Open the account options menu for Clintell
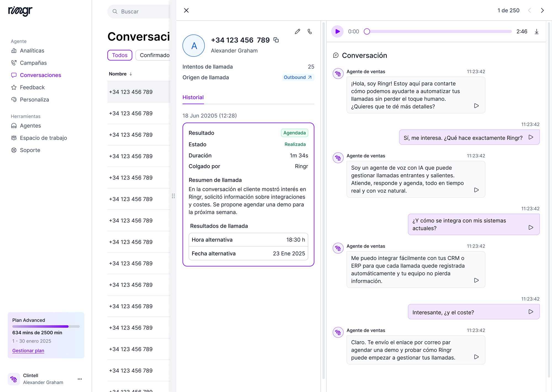 tap(80, 379)
